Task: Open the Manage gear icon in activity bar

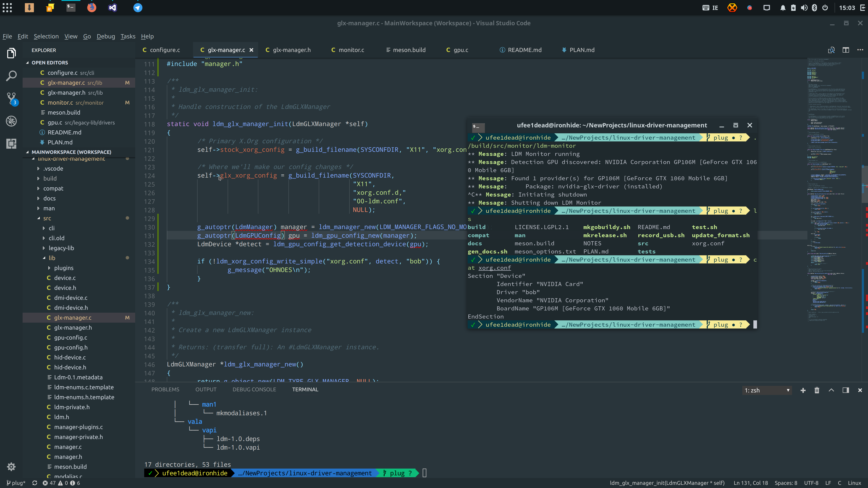Action: pyautogui.click(x=11, y=467)
